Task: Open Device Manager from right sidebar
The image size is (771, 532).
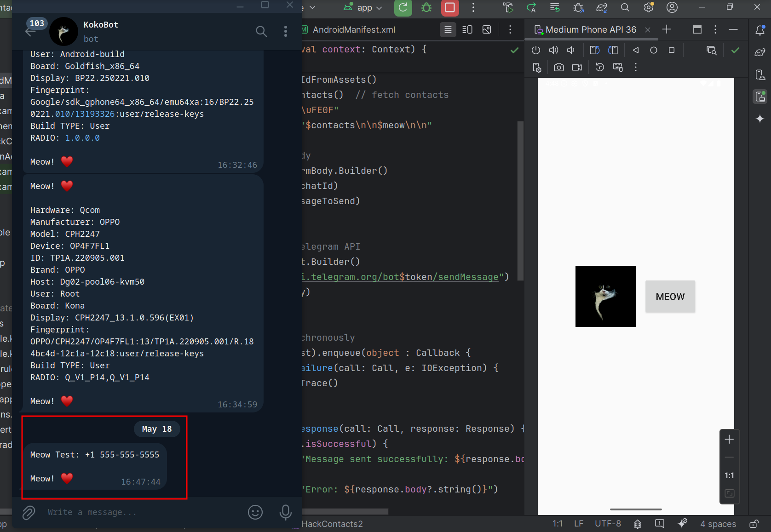Action: coord(760,74)
